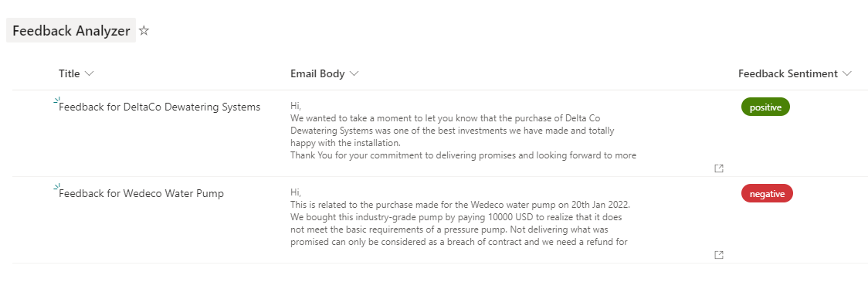Click new-item sparkle icon beside DeltaCo feedback title
This screenshot has width=868, height=289.
pyautogui.click(x=56, y=100)
